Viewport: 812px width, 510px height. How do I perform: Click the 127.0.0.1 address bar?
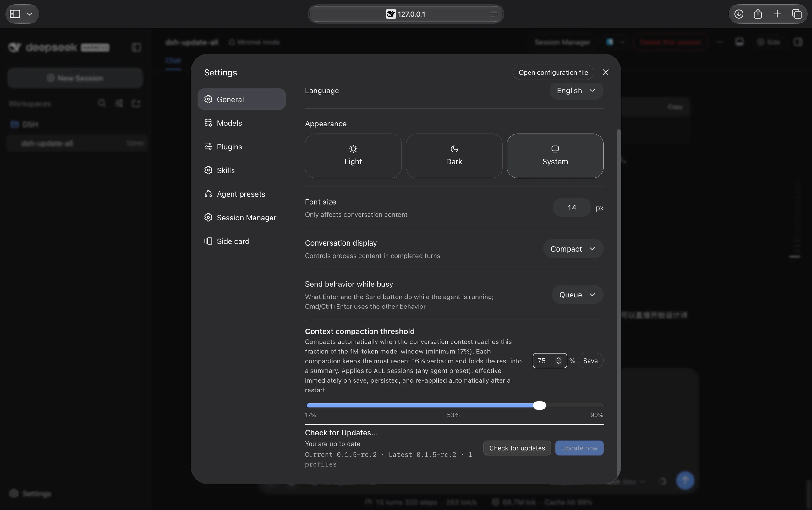(405, 14)
